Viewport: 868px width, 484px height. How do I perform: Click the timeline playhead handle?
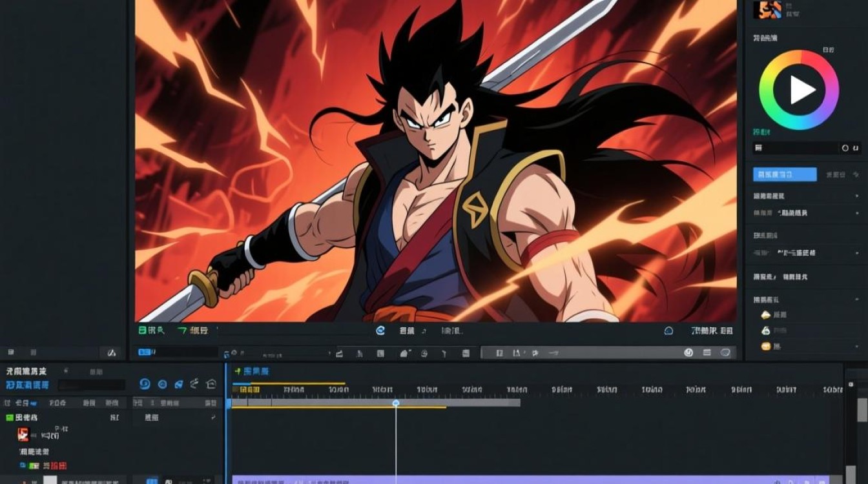[396, 403]
